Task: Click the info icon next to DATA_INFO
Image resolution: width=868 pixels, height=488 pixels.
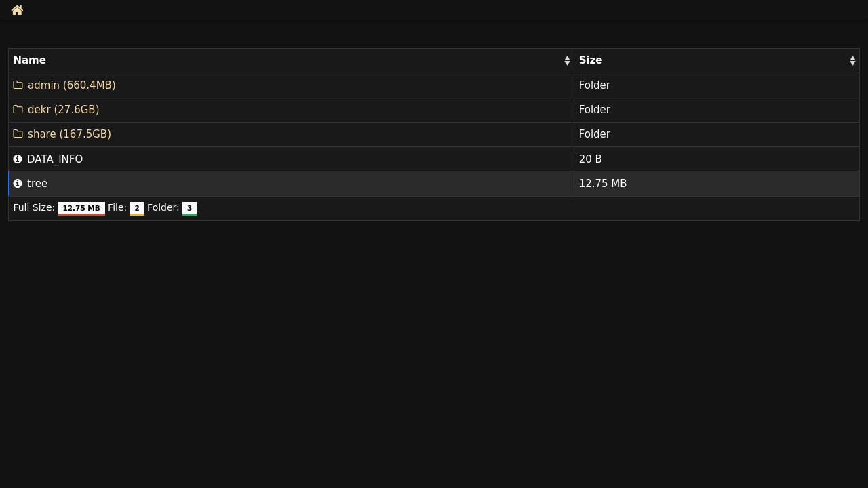Action: [18, 159]
